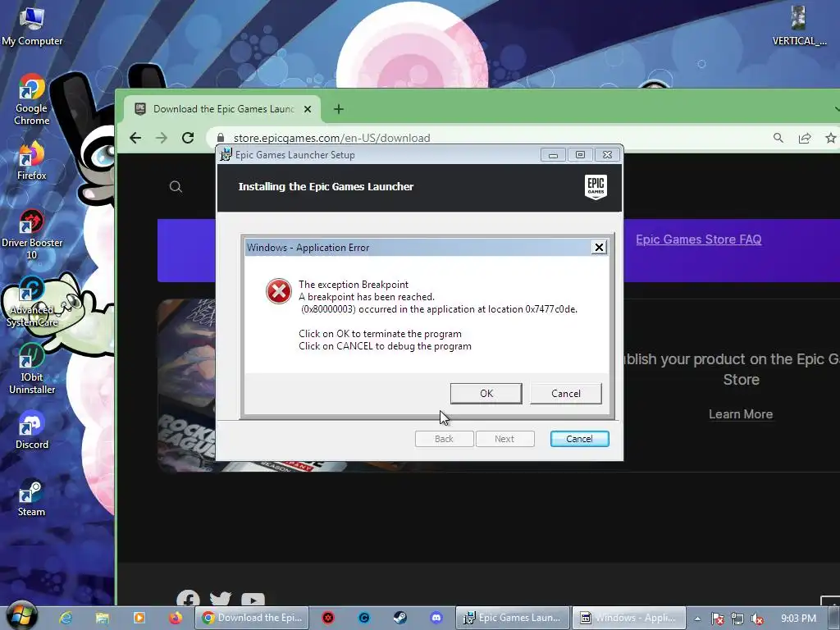Open a new Chrome tab
The height and width of the screenshot is (630, 840).
click(339, 109)
